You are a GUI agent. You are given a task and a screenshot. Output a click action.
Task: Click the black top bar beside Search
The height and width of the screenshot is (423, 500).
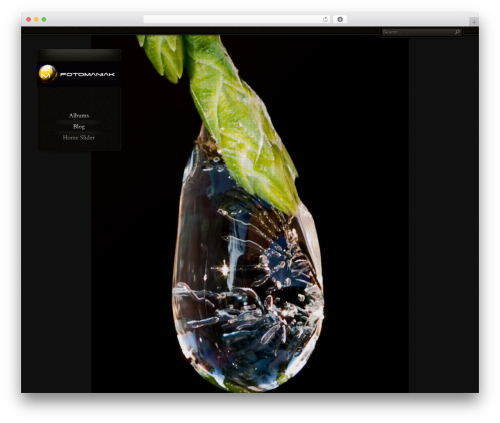point(200,31)
